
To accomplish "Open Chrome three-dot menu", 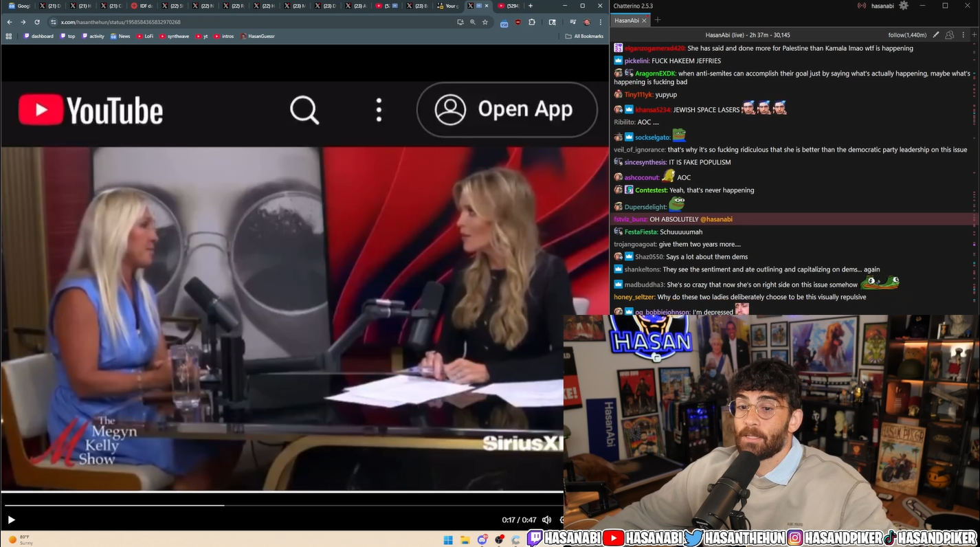I will point(601,22).
